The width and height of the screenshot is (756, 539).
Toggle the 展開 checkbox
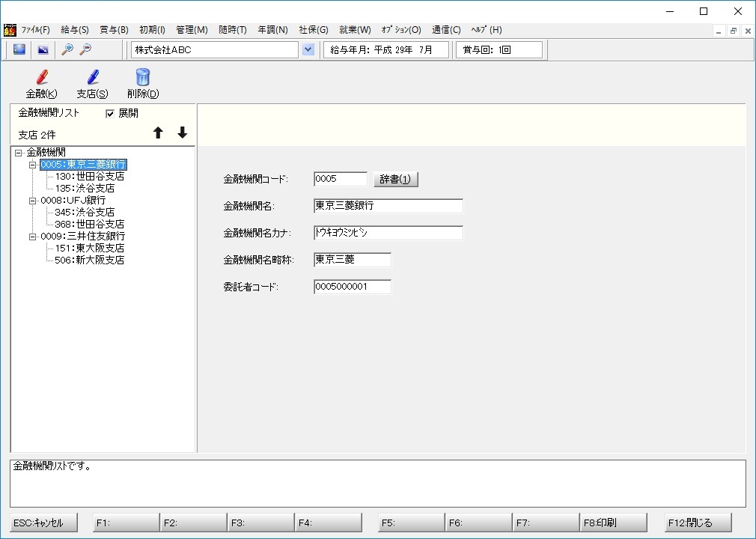click(x=110, y=114)
